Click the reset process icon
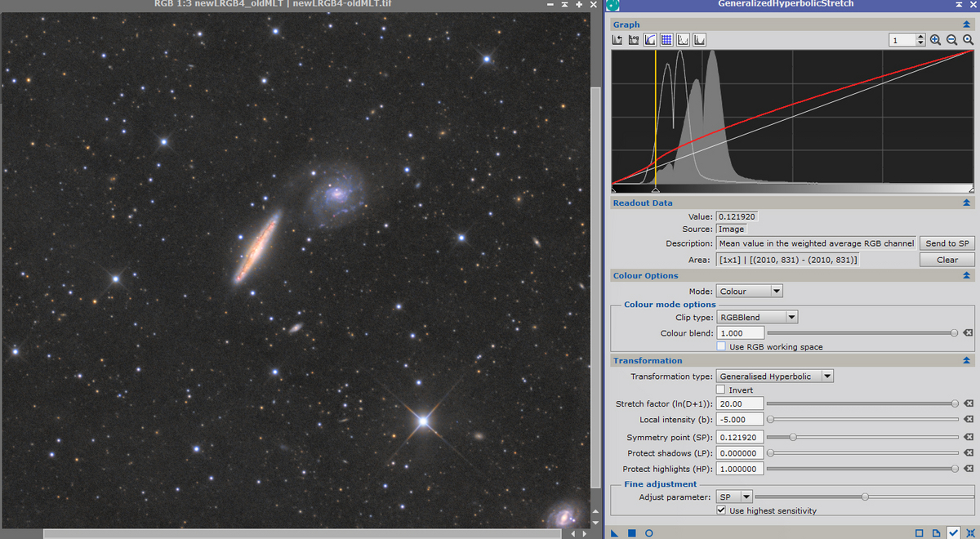The image size is (980, 539). [x=969, y=532]
